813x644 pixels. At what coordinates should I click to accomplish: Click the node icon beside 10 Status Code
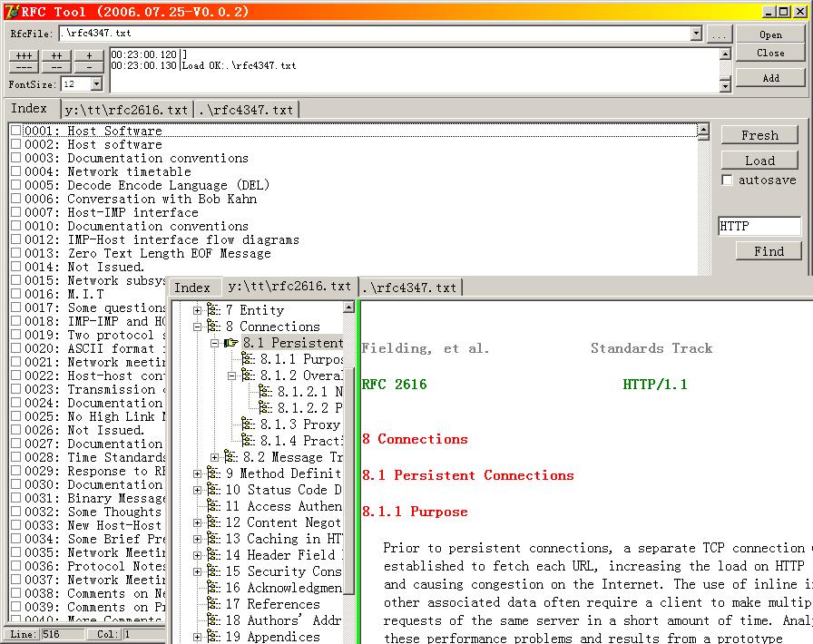213,490
